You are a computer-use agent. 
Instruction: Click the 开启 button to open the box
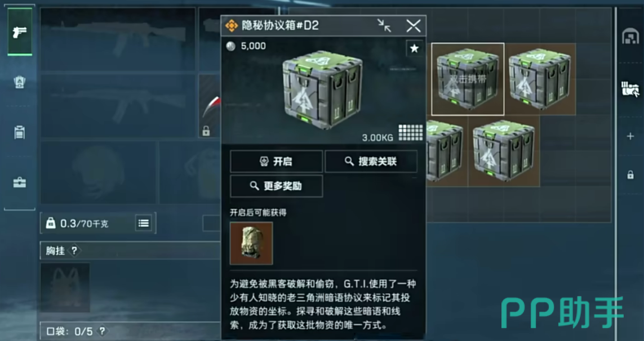click(277, 161)
